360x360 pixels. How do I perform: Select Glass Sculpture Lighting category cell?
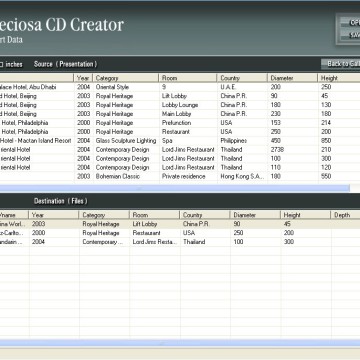pos(126,141)
